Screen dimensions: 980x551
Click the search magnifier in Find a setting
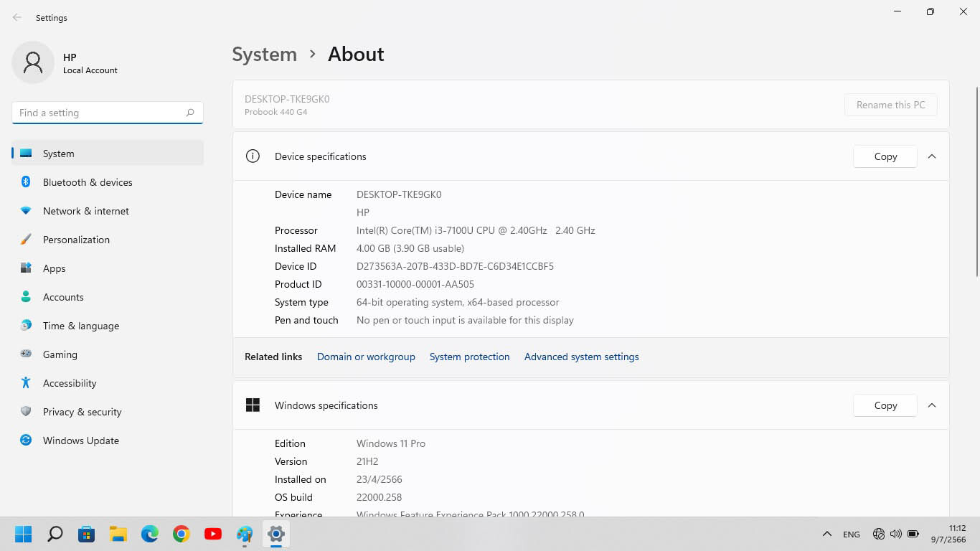190,113
